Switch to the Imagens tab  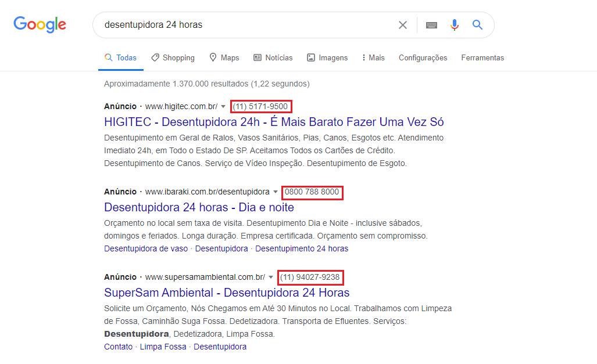[x=327, y=58]
